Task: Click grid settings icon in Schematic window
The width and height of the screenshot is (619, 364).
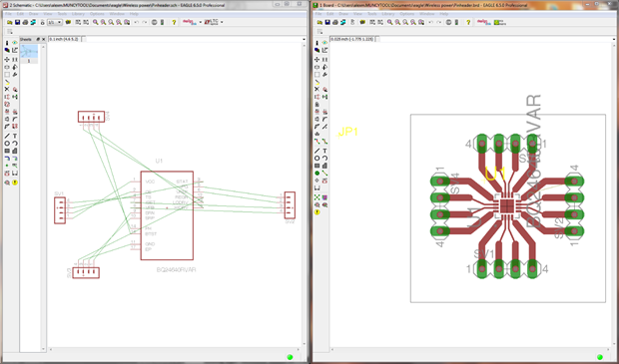Action: (x=9, y=32)
